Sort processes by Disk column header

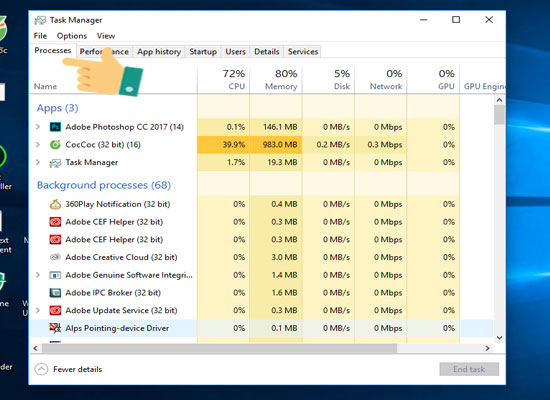(328, 80)
